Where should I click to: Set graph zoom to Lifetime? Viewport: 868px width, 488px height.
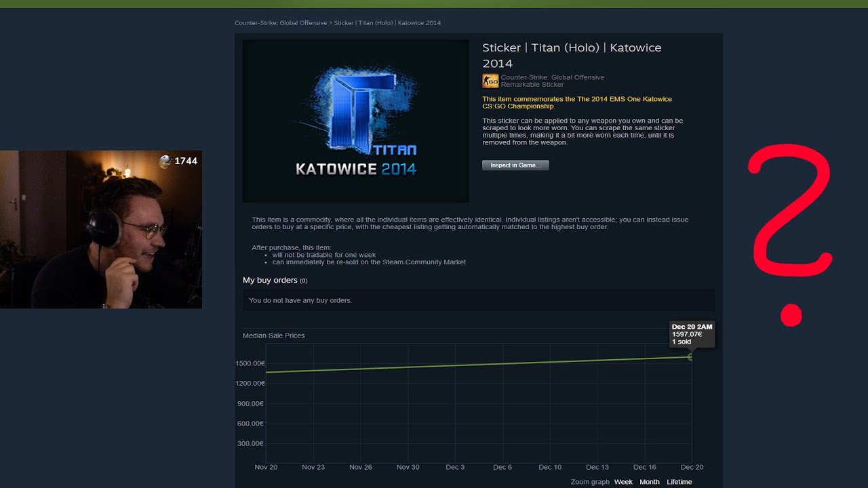679,482
